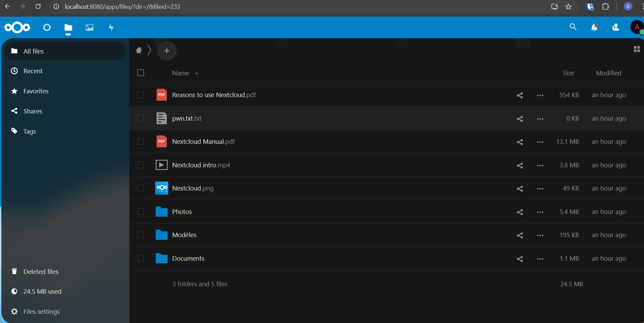Open the Documents folder icon
The height and width of the screenshot is (323, 644).
tap(161, 258)
